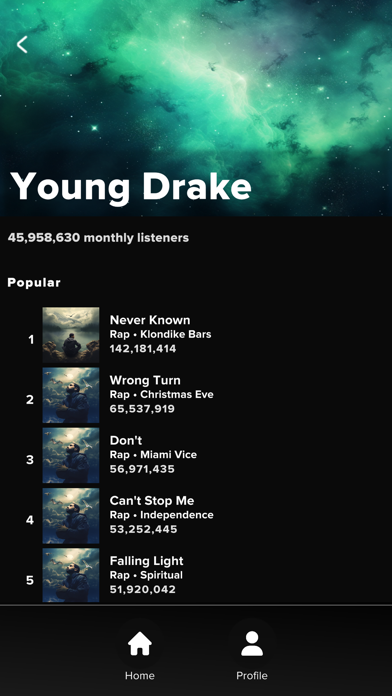Tap the Profile person icon
Screen dimensions: 392x696
tap(252, 644)
